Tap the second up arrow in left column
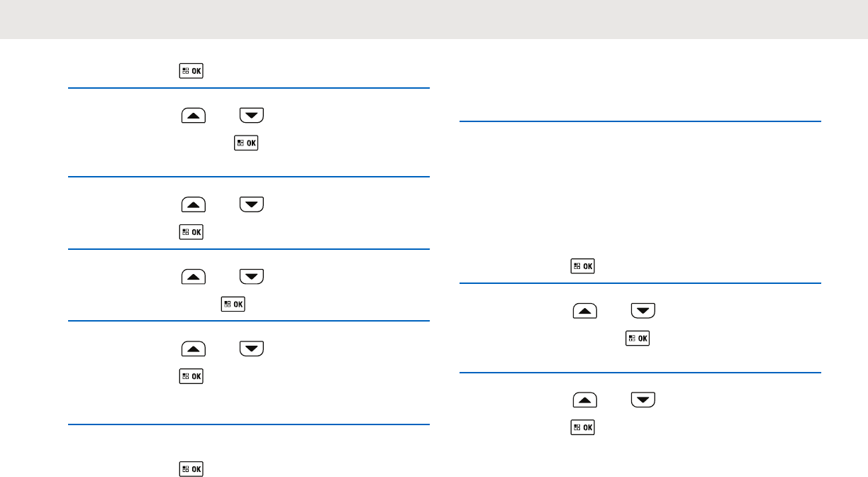Image resolution: width=868 pixels, height=477 pixels. [x=194, y=204]
